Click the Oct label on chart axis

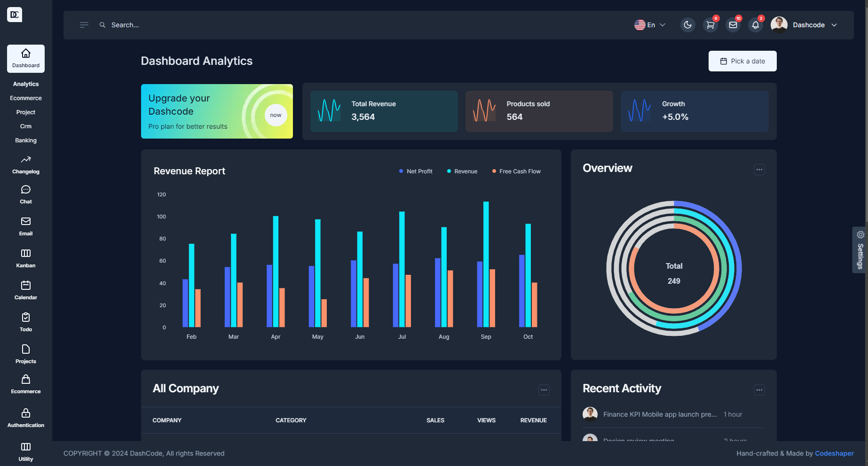pos(528,337)
